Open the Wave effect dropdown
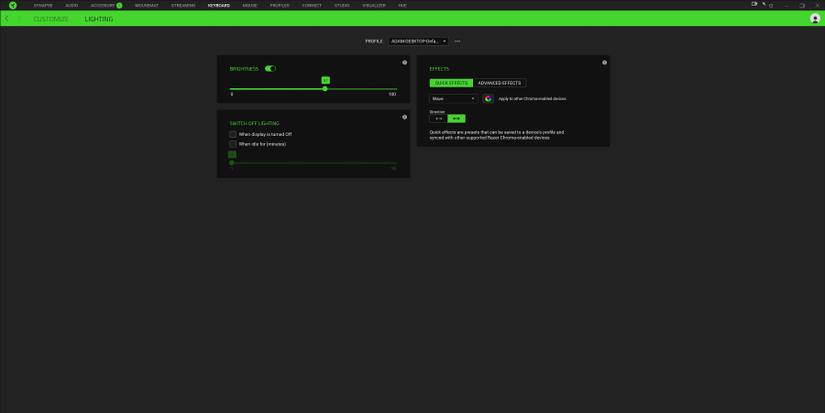 [x=453, y=99]
